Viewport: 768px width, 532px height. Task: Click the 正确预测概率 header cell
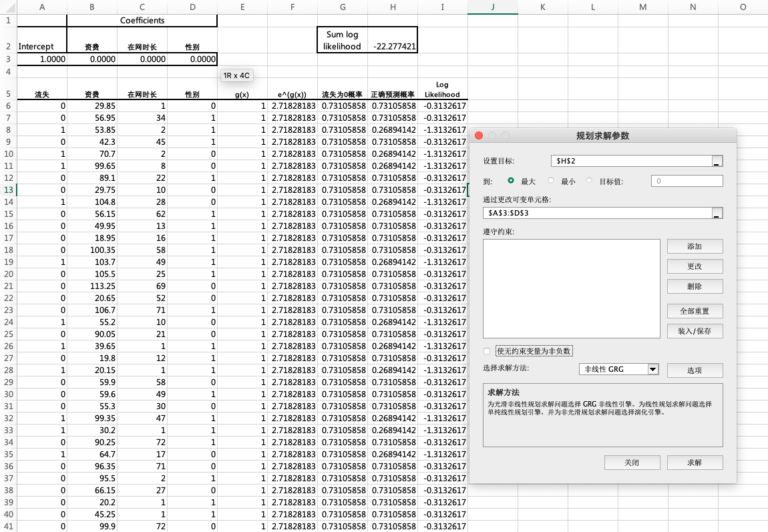pos(393,89)
